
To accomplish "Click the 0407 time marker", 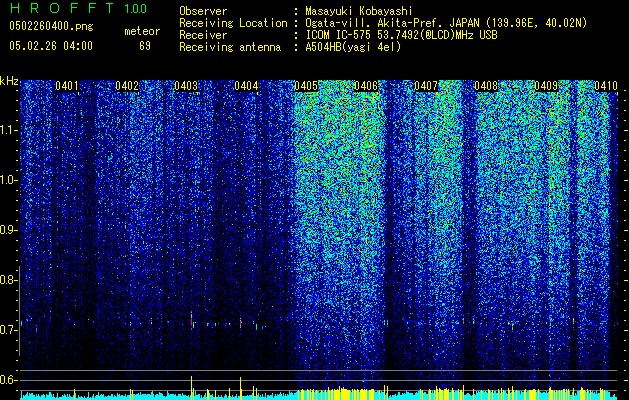I will coord(426,86).
